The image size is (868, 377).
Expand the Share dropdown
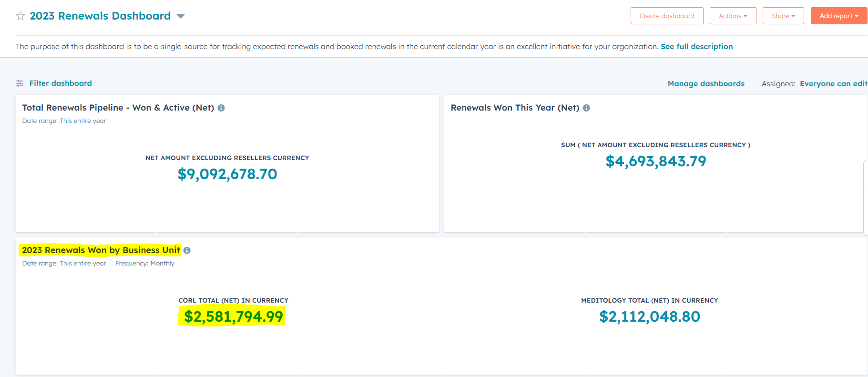click(x=783, y=16)
